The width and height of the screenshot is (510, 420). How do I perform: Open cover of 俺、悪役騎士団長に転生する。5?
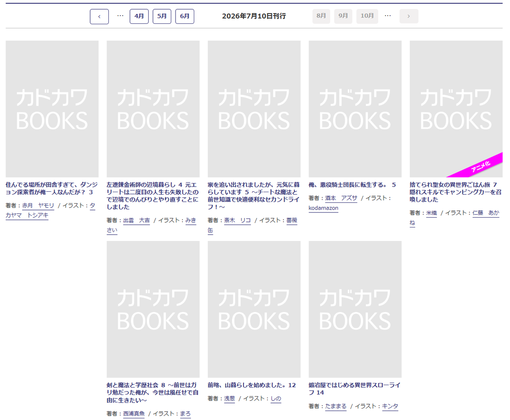pyautogui.click(x=355, y=109)
